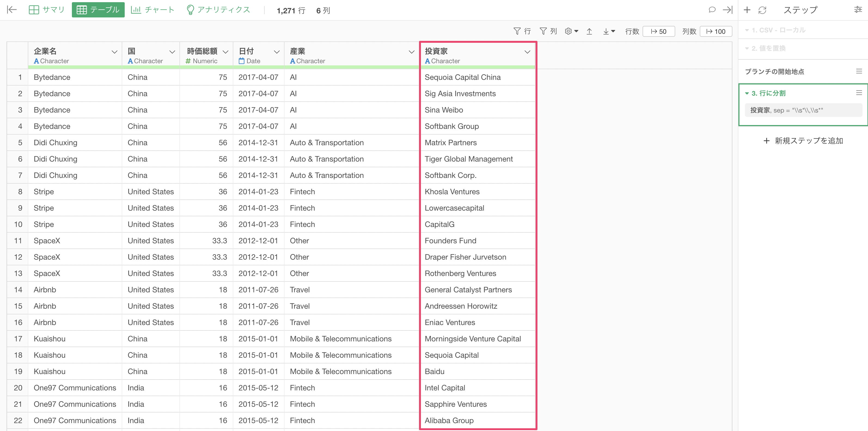This screenshot has height=431, width=868.
Task: Open the row filter 行 funnel
Action: pyautogui.click(x=522, y=31)
